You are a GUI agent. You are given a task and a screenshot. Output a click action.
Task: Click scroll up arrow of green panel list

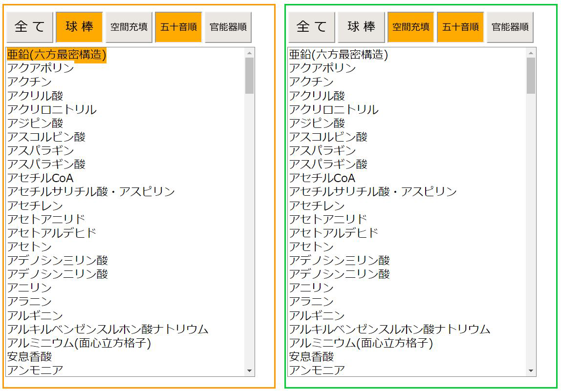[x=531, y=53]
